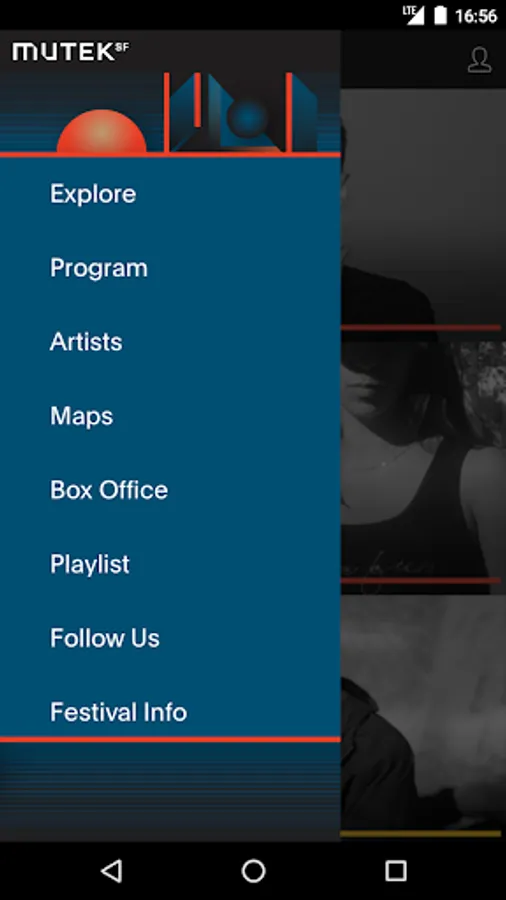Tap the battery icon in status bar
This screenshot has height=900, width=506.
click(x=440, y=15)
